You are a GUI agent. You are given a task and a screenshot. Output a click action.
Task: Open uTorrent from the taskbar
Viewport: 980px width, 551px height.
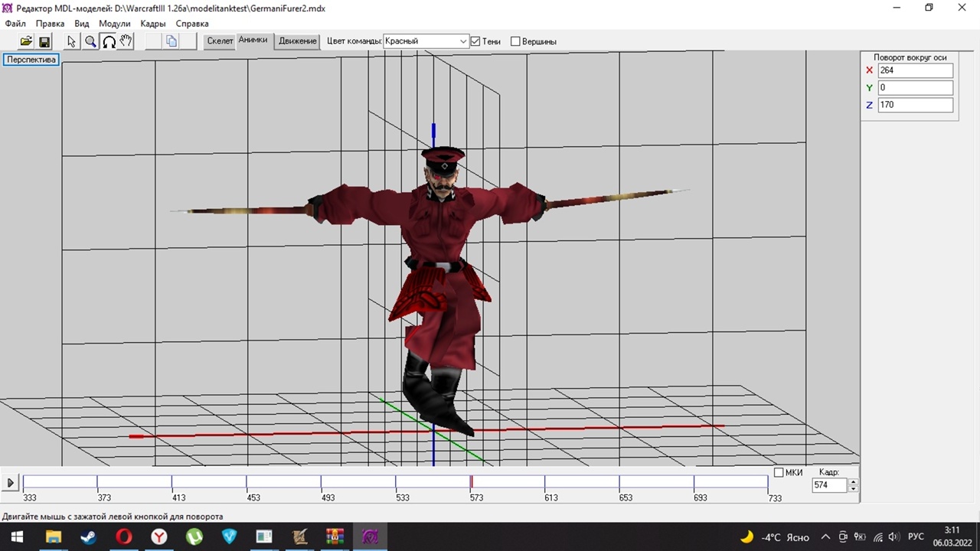(194, 536)
